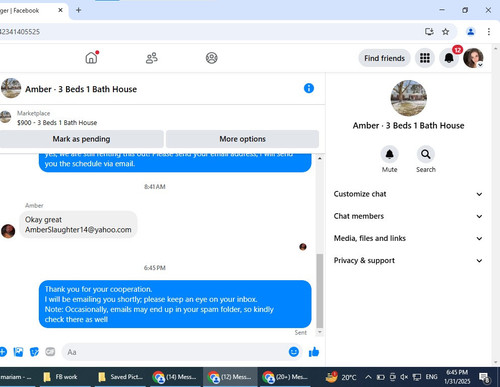Send a thumbs up like
The width and height of the screenshot is (500, 387).
pos(314,352)
